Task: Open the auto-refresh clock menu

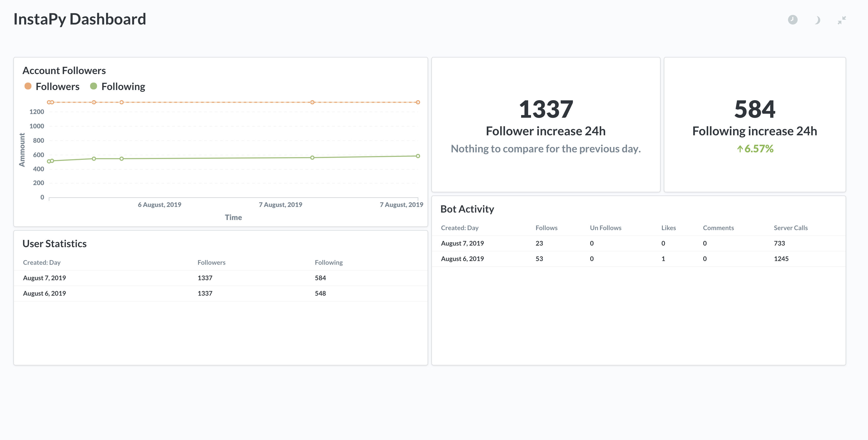Action: click(793, 20)
